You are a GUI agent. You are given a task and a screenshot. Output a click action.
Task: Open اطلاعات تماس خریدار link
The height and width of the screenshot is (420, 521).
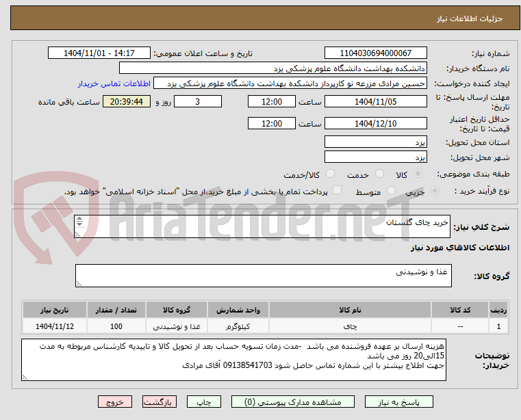pos(114,83)
